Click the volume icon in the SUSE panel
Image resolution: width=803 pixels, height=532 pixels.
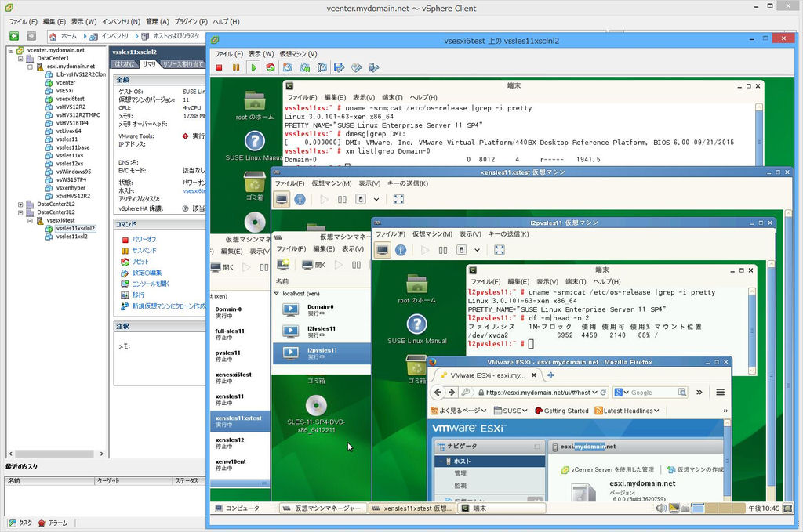click(x=661, y=508)
